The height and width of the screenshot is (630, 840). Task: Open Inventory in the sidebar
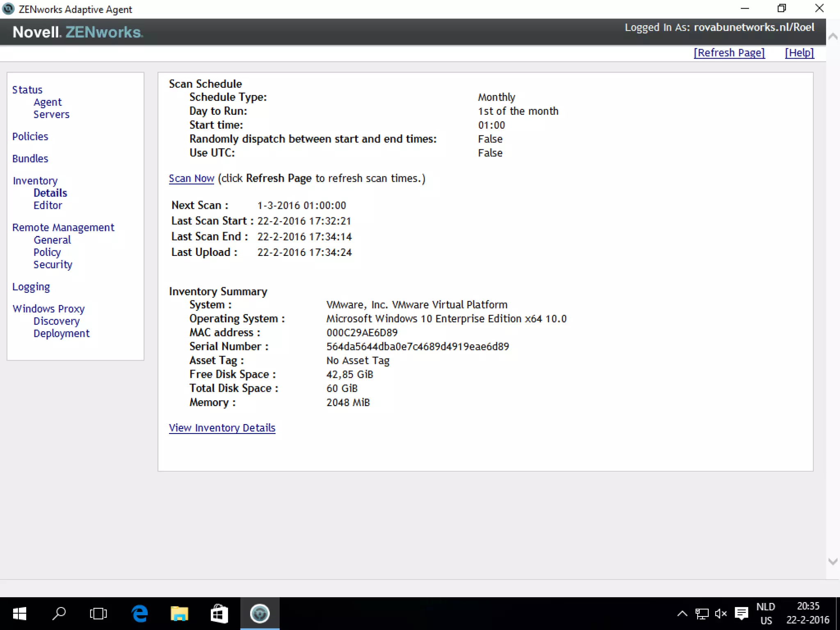[35, 181]
